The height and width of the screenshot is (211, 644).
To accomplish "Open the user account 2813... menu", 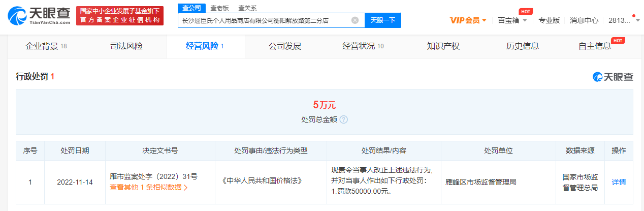I will (622, 20).
